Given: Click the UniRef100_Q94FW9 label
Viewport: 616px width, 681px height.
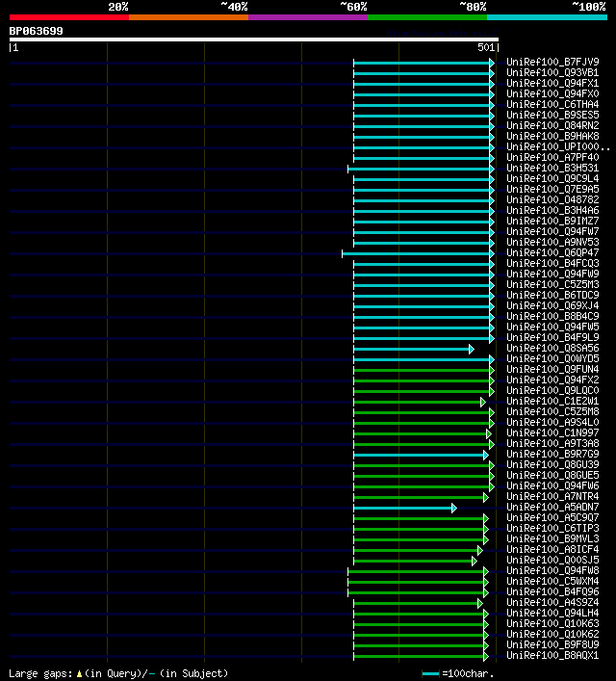Looking at the screenshot, I should 552,275.
